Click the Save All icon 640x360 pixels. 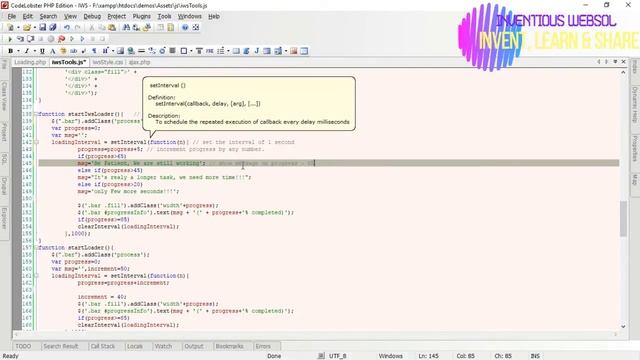click(53, 27)
